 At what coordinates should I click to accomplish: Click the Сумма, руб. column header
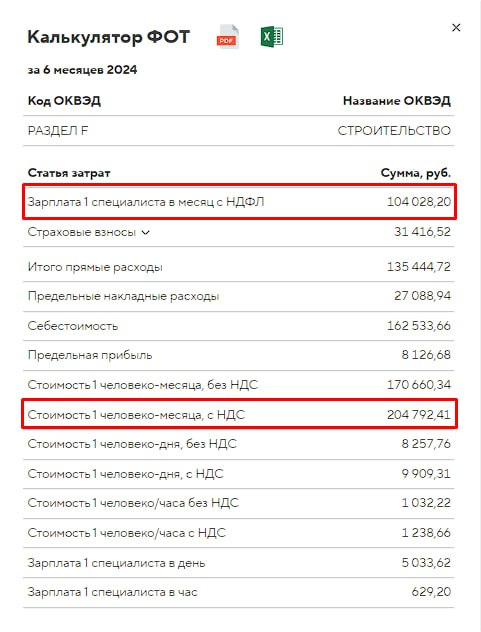click(416, 173)
